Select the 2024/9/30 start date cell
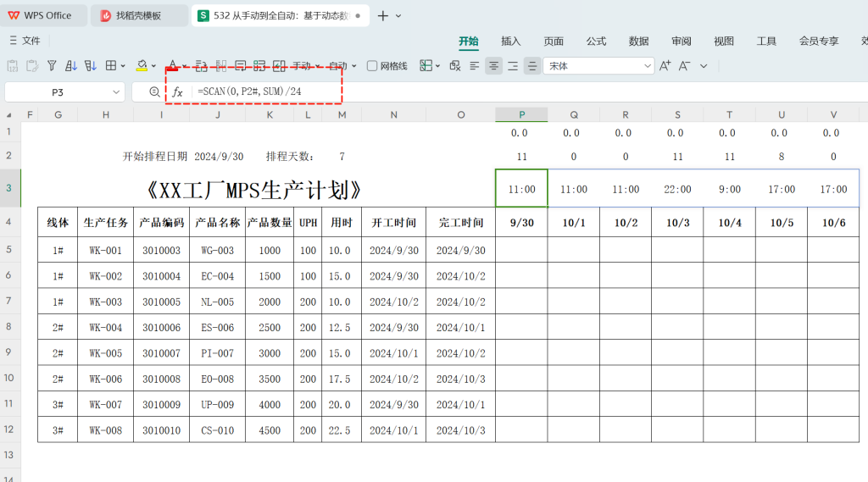 219,157
